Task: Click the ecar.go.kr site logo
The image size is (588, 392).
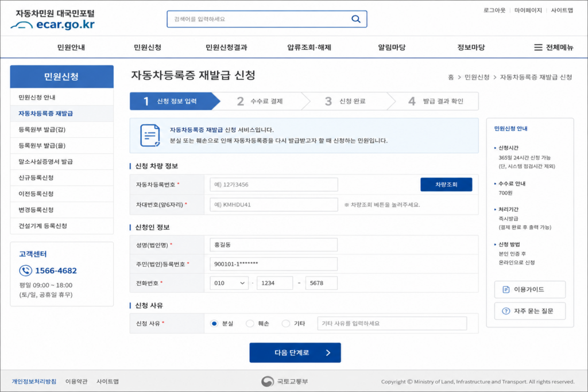Action: 53,20
